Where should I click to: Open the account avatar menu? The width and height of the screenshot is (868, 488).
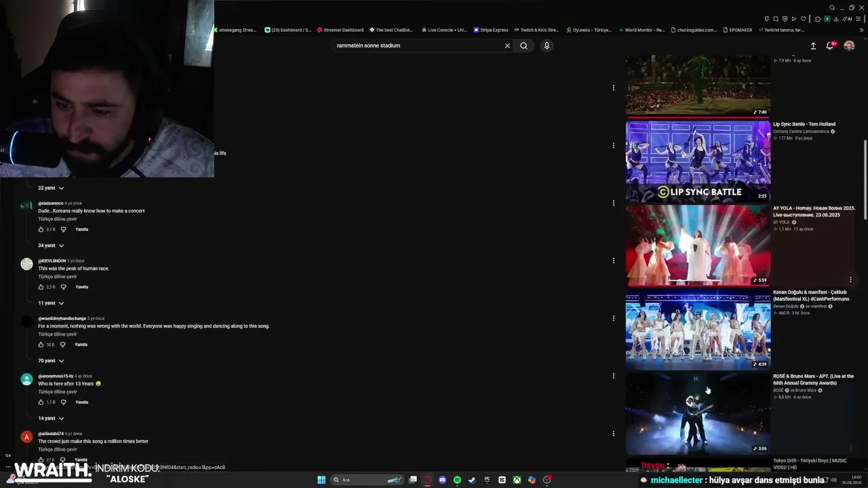(x=849, y=45)
